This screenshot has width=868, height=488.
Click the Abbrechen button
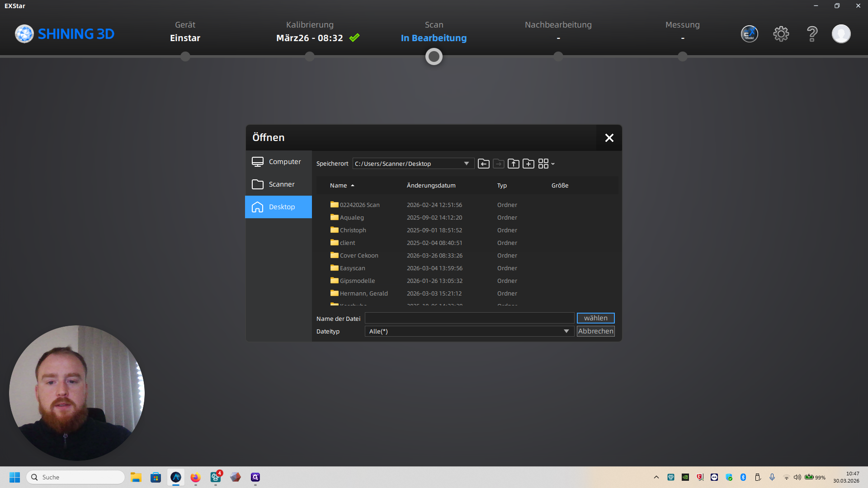click(595, 331)
